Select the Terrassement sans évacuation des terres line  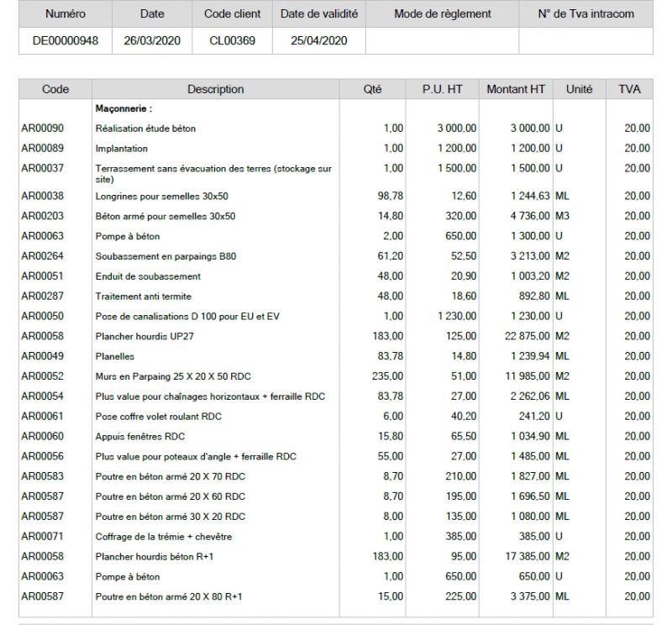213,173
